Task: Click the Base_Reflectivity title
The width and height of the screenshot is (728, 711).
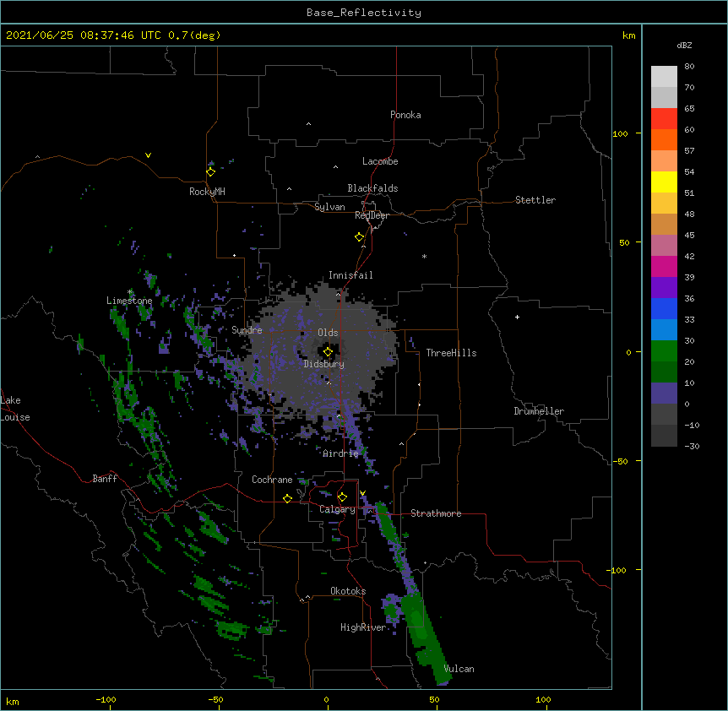Action: [364, 13]
